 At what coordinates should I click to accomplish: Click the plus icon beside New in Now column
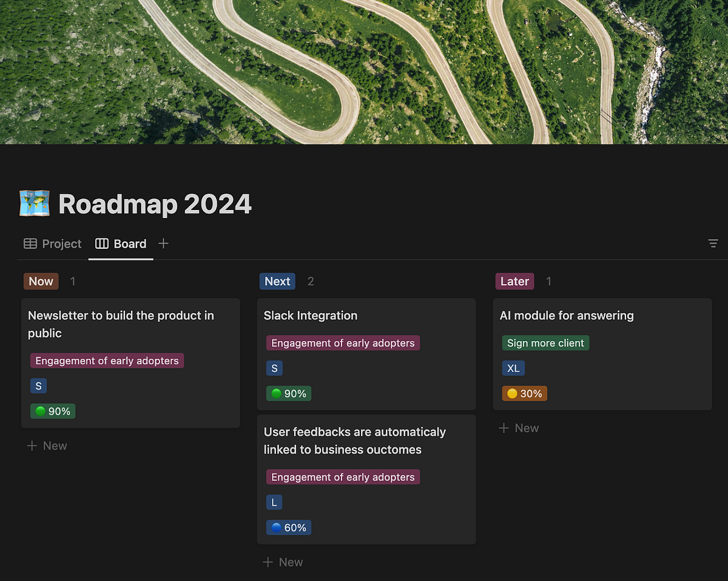click(33, 445)
